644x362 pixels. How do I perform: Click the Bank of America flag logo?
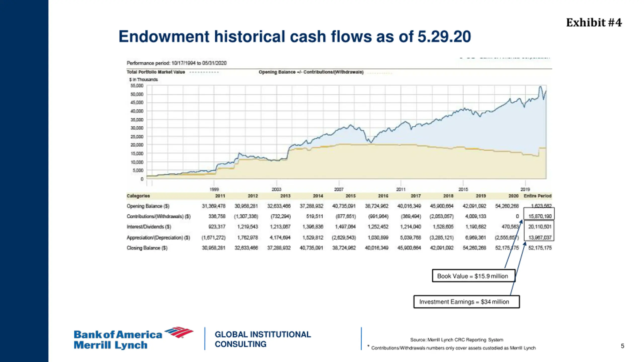coord(179,332)
